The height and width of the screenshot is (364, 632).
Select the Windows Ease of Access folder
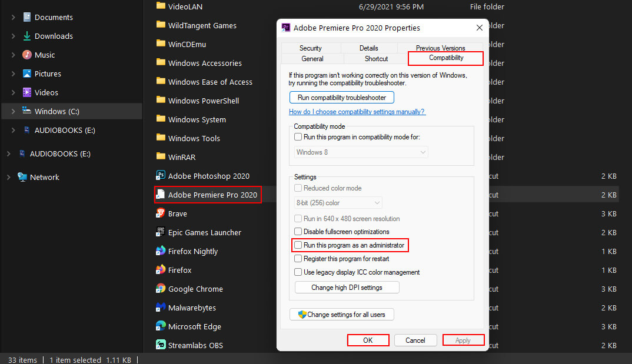pos(210,82)
